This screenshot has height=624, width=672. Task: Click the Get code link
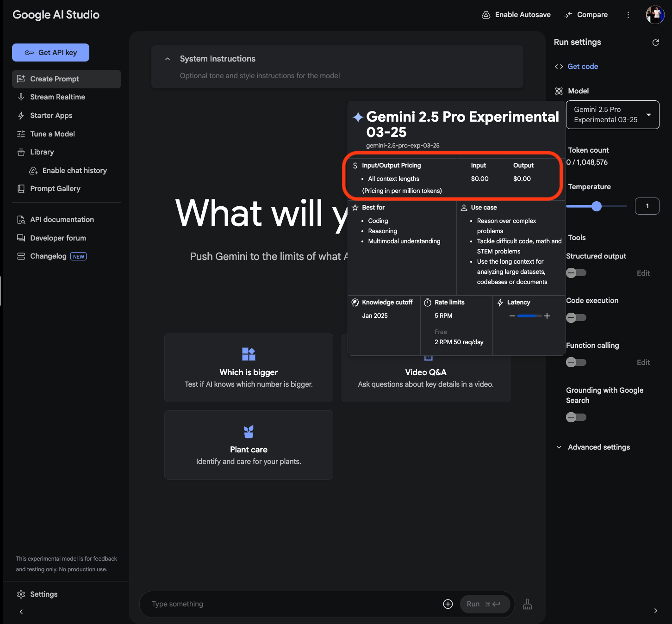pyautogui.click(x=583, y=67)
